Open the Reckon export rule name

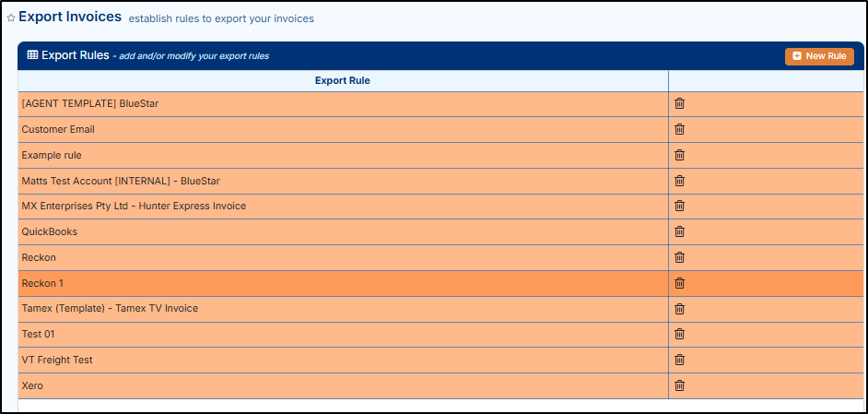point(39,257)
